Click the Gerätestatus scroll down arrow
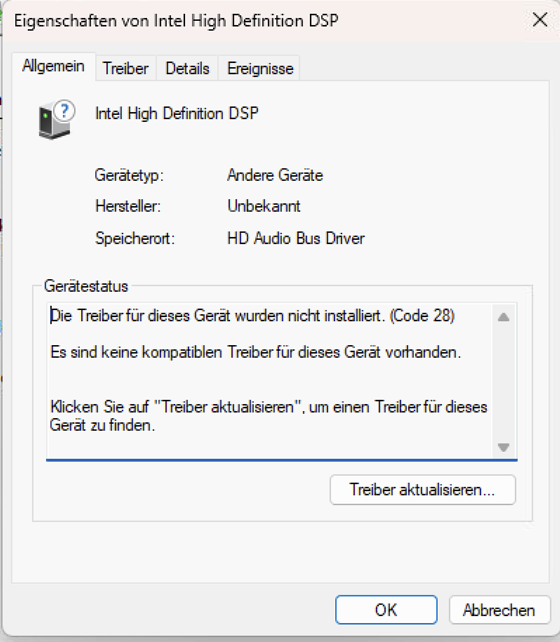Viewport: 560px width, 642px height. click(504, 447)
